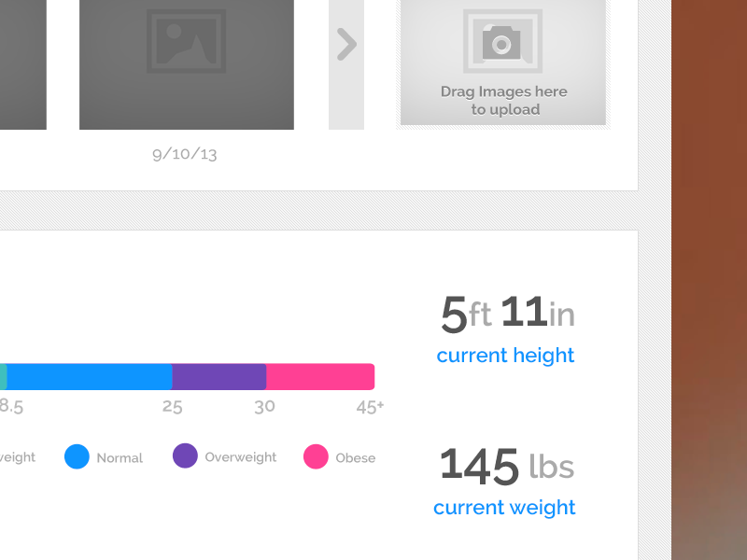Click the chevron arrow to view next photo
This screenshot has width=747, height=560.
(x=346, y=44)
